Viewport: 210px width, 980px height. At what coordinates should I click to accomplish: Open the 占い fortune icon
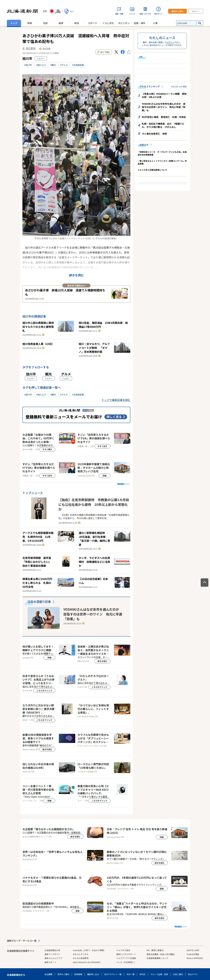click(x=66, y=11)
